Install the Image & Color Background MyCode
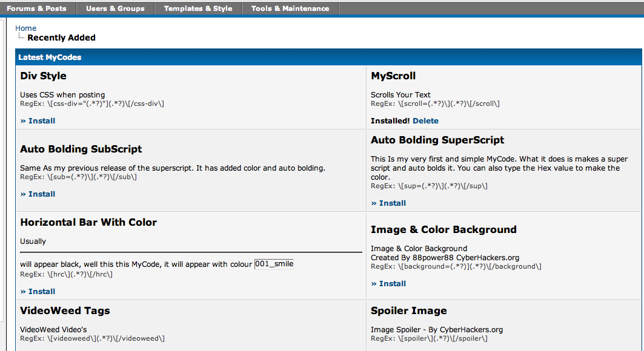644x351 pixels. pos(388,284)
